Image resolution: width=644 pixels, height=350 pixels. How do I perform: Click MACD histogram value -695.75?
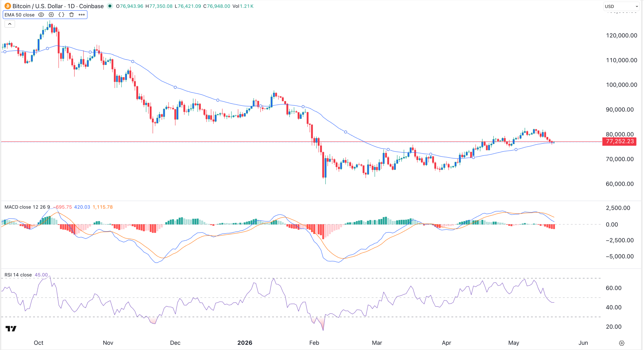(x=62, y=207)
